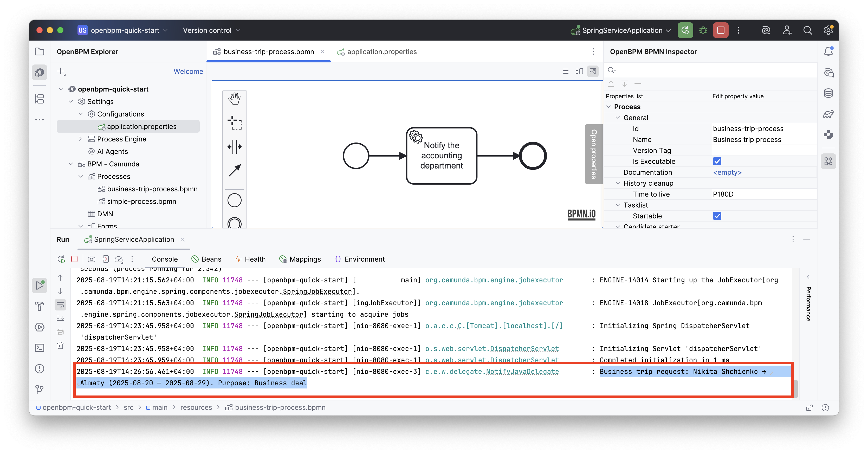The width and height of the screenshot is (868, 454).
Task: Stop the running SpringServiceApplication
Action: 721,30
